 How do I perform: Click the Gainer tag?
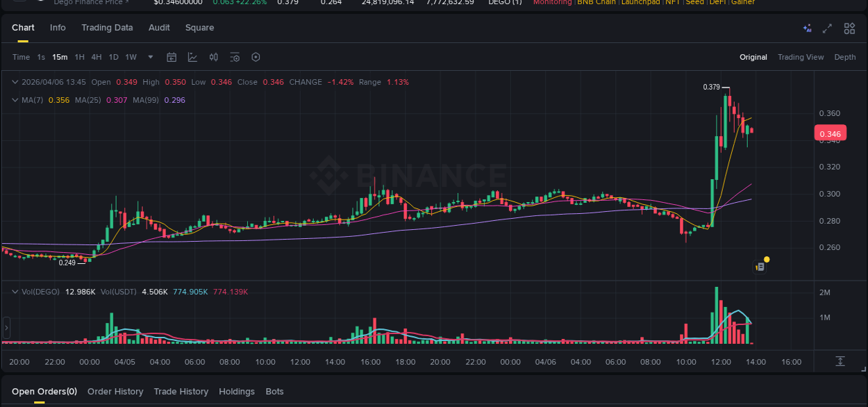[x=743, y=3]
